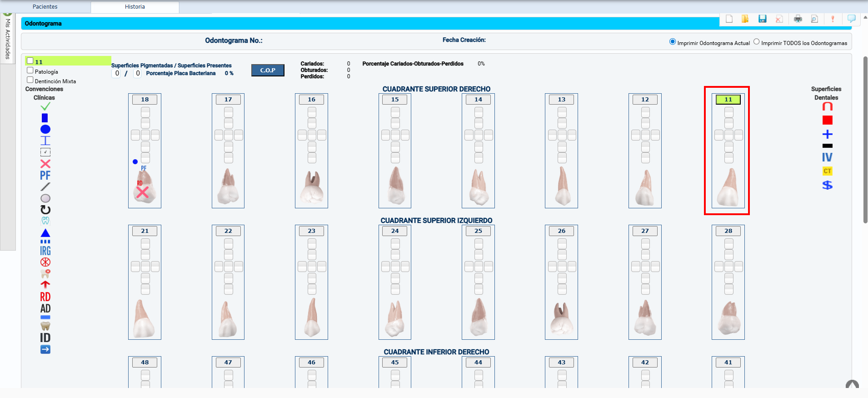Pick the red X convention symbol in the sidebar
Screen dimensions: 868x398
coord(45,164)
